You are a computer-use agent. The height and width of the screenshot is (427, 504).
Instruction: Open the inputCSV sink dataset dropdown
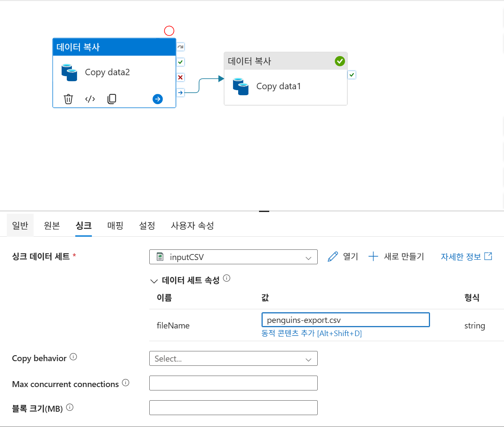click(233, 257)
